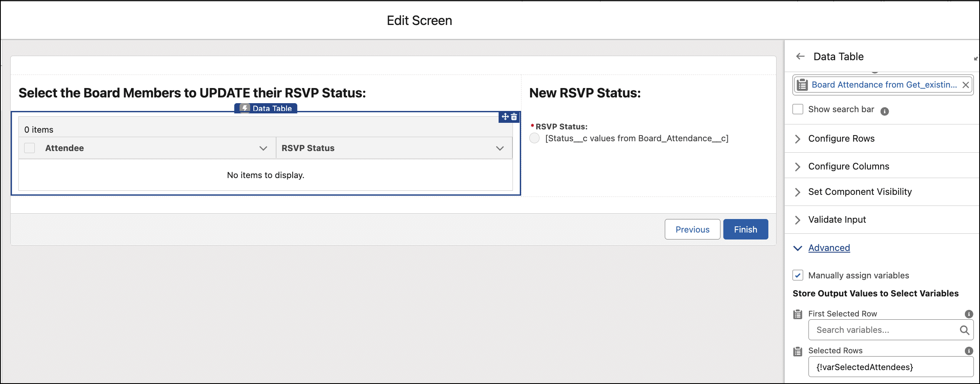Click the search magnifier in First Selected Row

964,330
